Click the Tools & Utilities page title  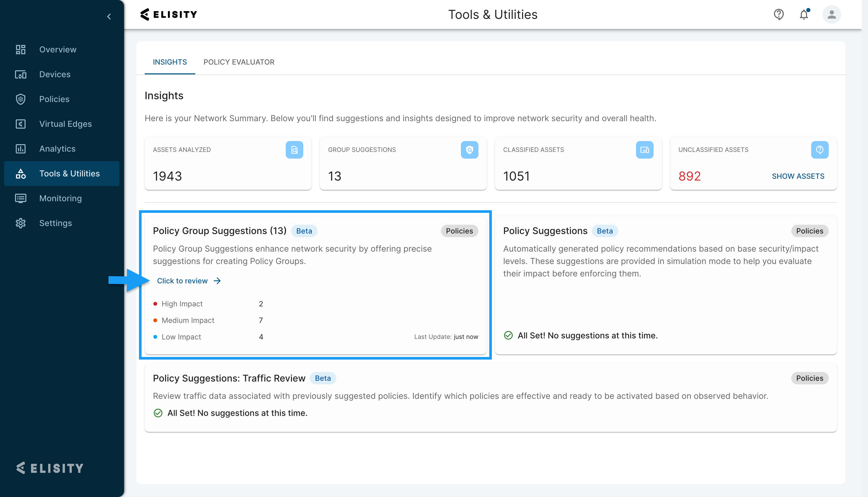(x=493, y=14)
